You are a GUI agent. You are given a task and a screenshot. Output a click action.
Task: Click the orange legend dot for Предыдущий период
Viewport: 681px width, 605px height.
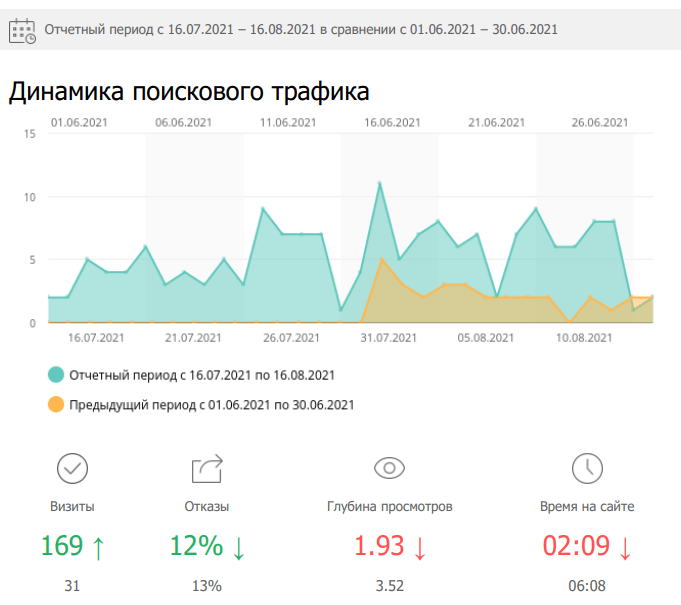tap(56, 404)
